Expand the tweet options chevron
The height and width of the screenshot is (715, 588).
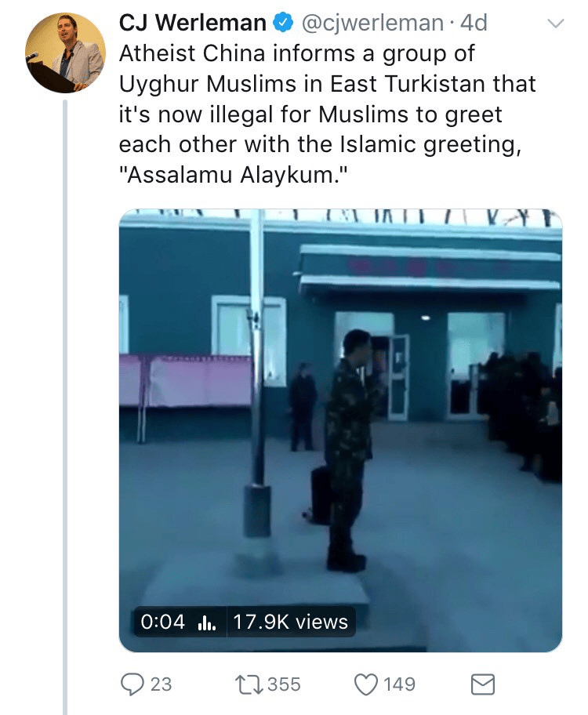click(x=556, y=24)
